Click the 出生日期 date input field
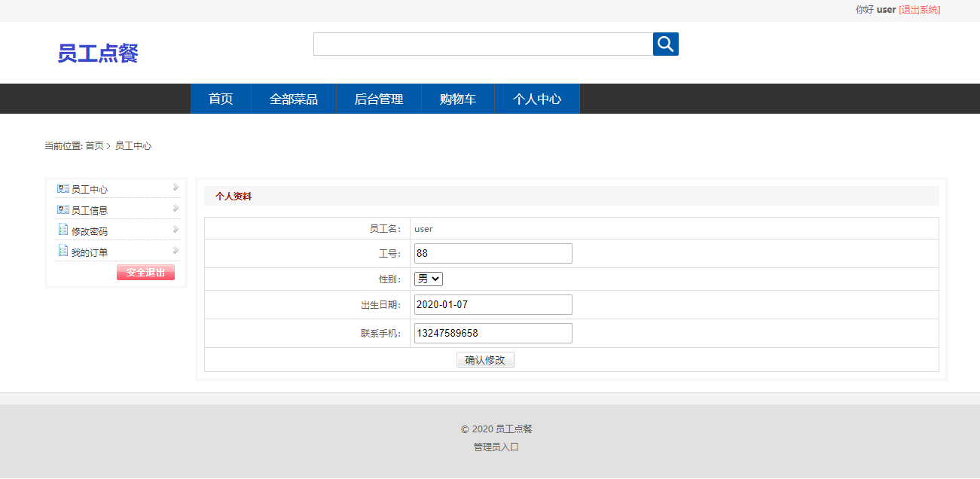The height and width of the screenshot is (479, 980). coord(493,304)
